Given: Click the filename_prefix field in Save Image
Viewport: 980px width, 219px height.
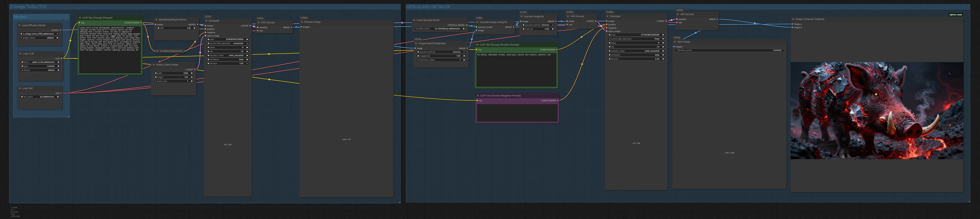Looking at the screenshot, I should pos(729,50).
